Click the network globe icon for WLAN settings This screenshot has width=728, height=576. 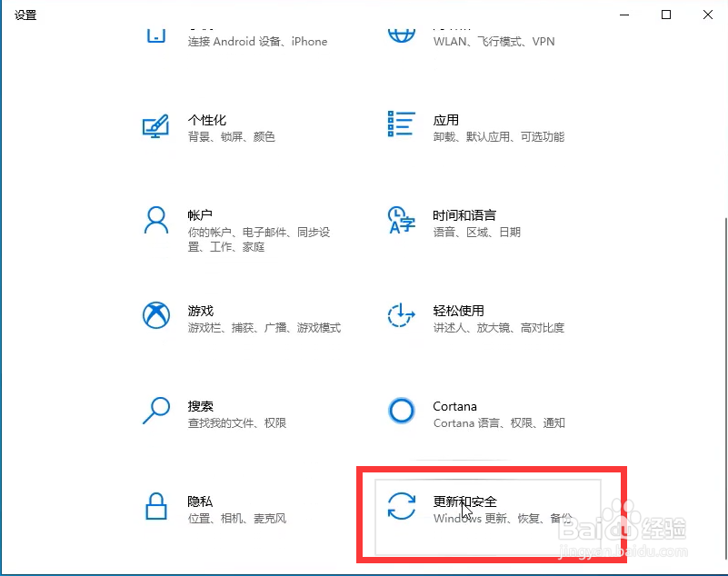[x=401, y=35]
